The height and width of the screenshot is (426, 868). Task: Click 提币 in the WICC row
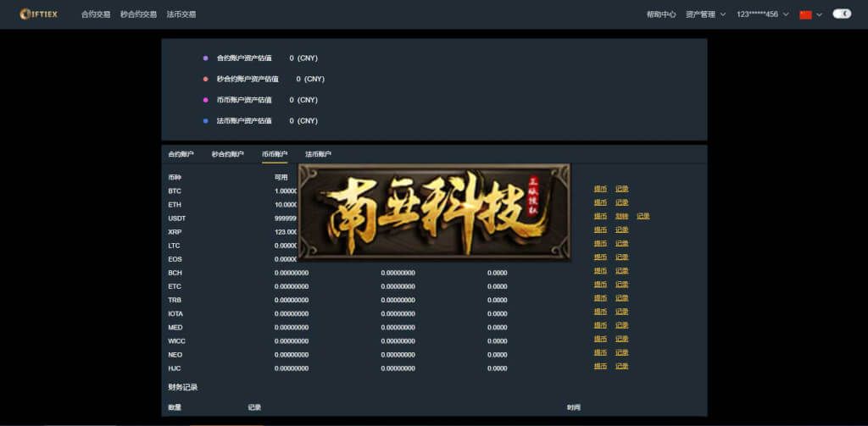click(600, 339)
